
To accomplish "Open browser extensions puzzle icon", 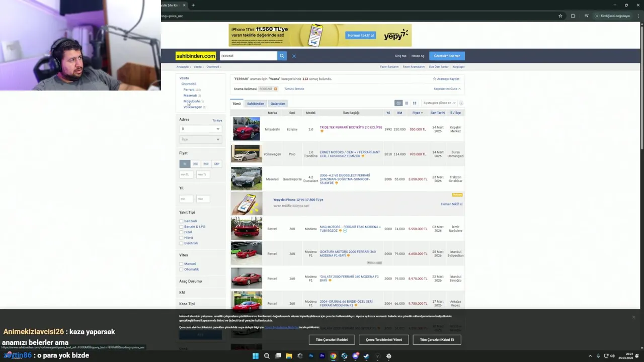I will point(573,16).
